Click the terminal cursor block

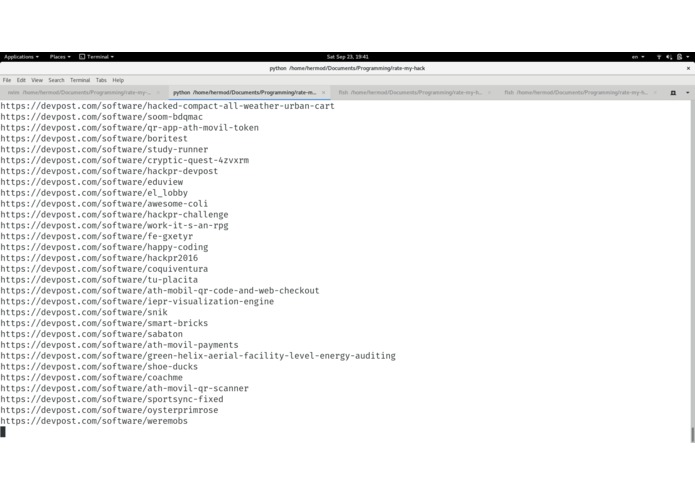tap(3, 432)
